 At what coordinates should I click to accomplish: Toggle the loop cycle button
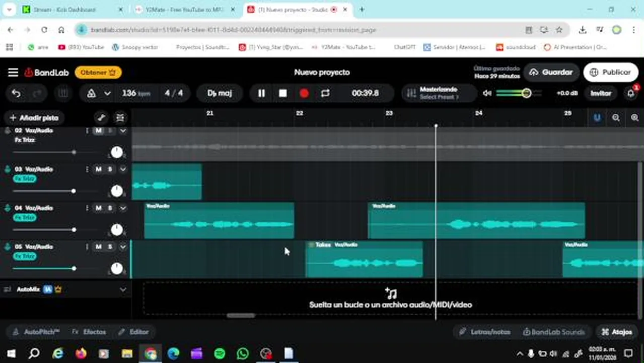click(x=325, y=93)
